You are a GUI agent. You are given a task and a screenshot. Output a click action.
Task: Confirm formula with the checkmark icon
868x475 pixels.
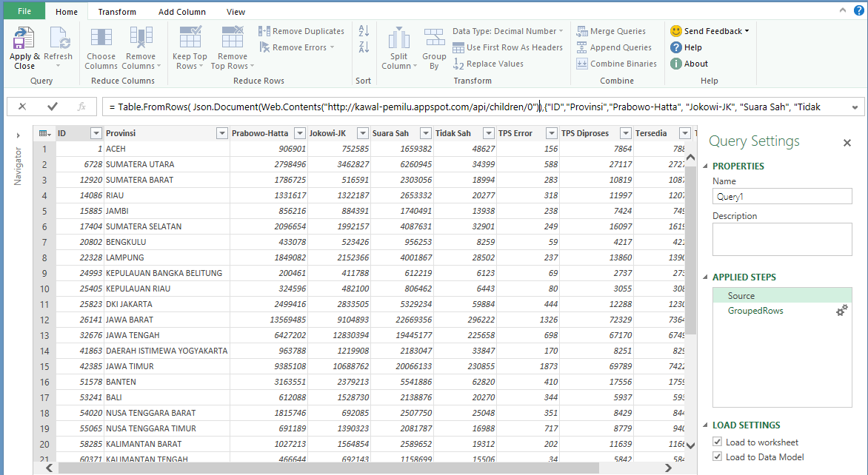[53, 107]
